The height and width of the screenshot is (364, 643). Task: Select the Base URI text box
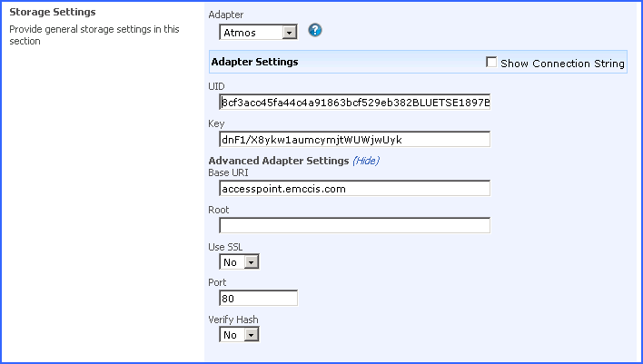[354, 189]
